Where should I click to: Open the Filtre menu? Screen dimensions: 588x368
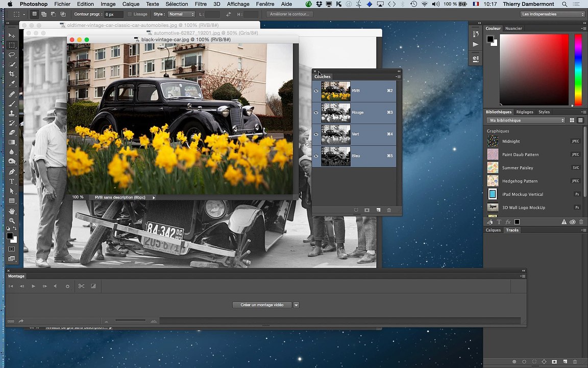201,4
